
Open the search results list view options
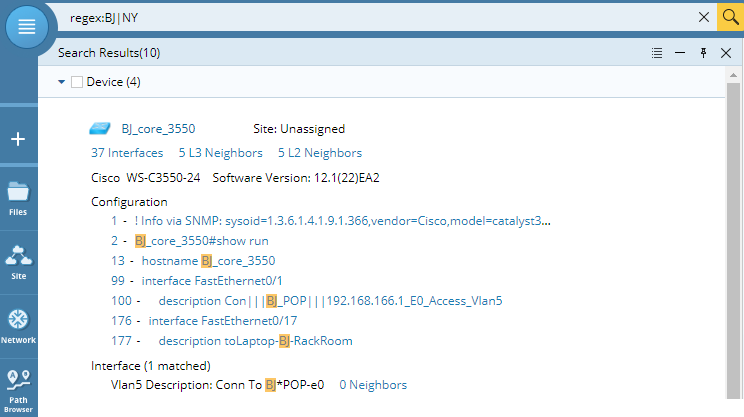click(x=657, y=53)
